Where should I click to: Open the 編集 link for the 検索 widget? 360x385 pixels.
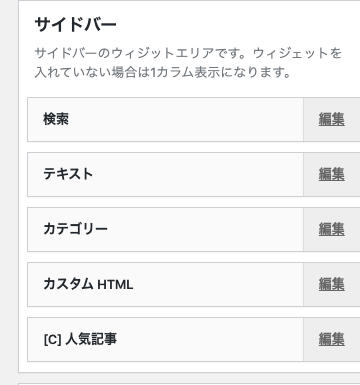pyautogui.click(x=331, y=119)
